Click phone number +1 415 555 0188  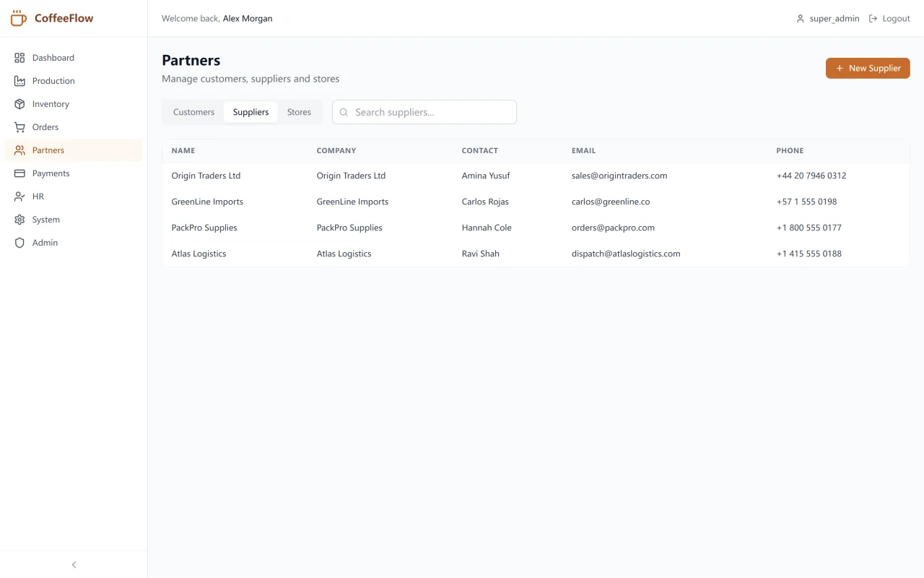[x=809, y=254]
